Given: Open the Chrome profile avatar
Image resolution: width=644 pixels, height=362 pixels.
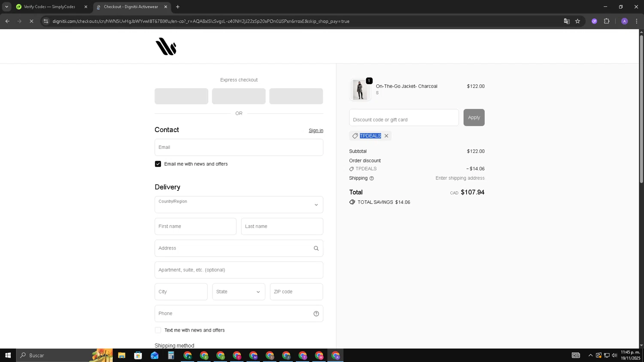Looking at the screenshot, I should point(625,21).
